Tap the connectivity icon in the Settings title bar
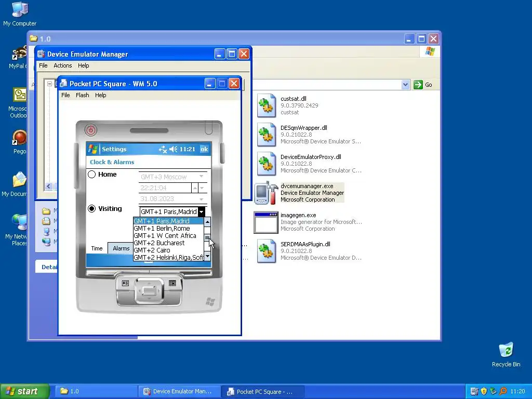 coord(163,149)
